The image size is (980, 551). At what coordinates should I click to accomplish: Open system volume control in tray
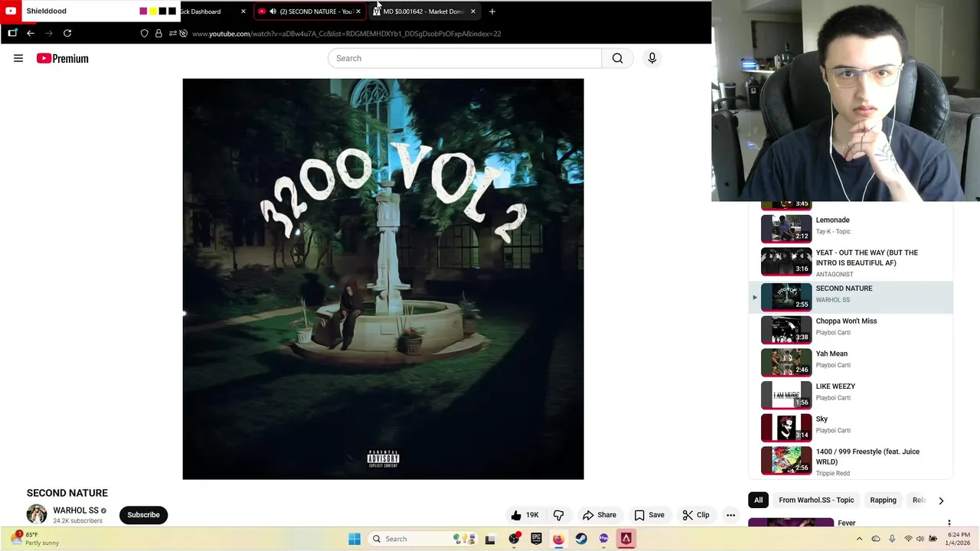[920, 539]
